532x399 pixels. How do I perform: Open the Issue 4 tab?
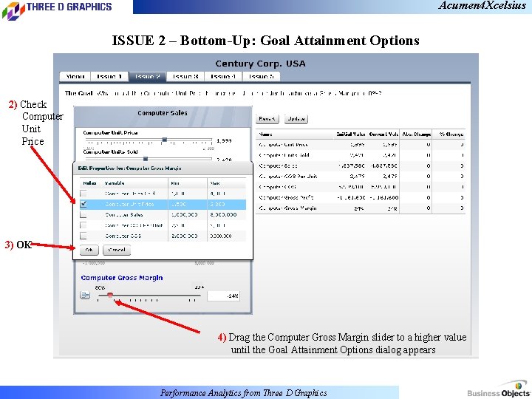[223, 77]
